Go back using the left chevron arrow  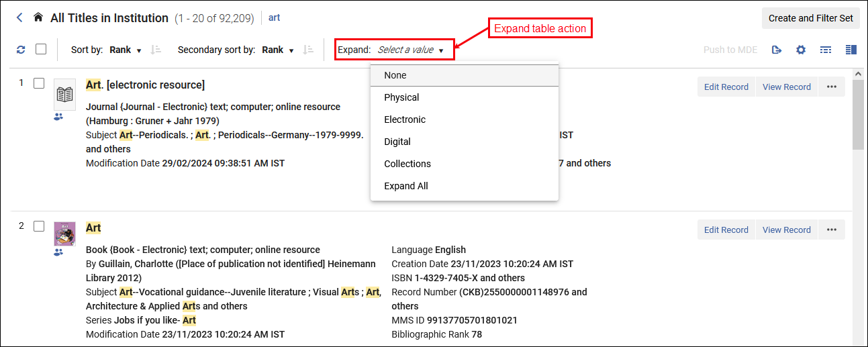(19, 17)
